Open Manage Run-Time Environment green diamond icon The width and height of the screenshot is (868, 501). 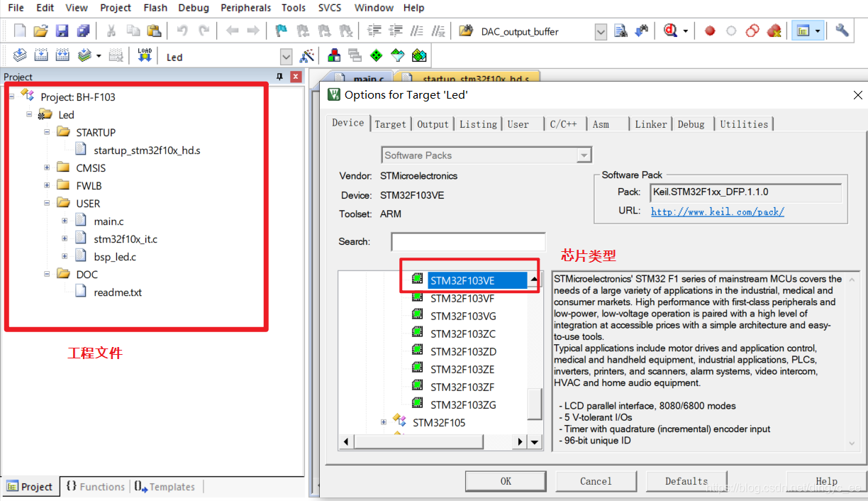(x=376, y=55)
